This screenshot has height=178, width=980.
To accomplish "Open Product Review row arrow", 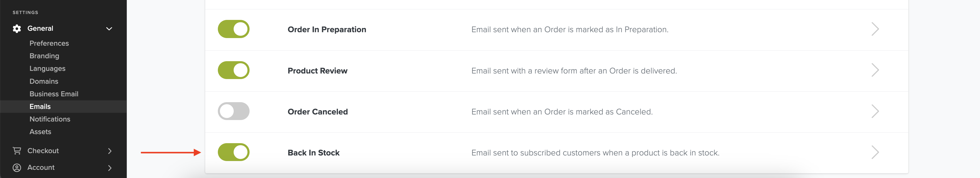I will click(875, 70).
